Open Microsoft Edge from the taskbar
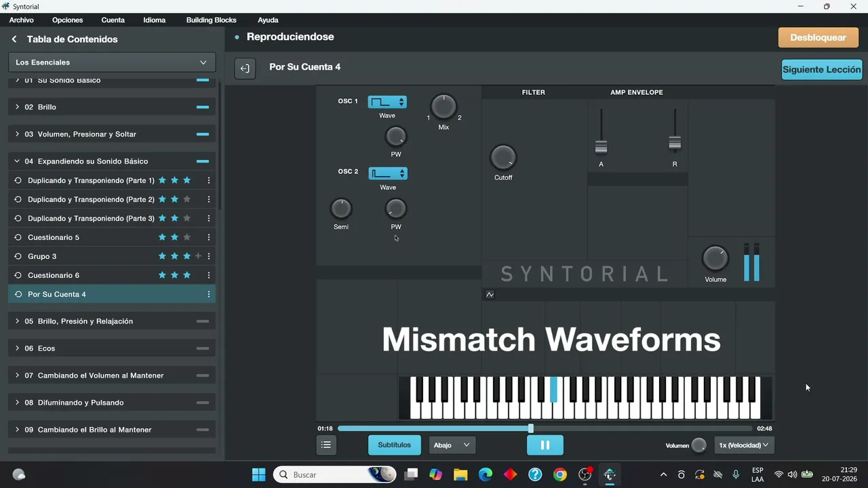This screenshot has height=488, width=868. [486, 474]
